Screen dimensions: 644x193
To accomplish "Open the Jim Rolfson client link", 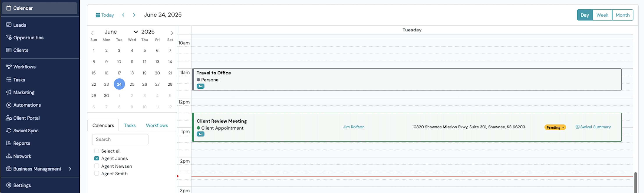I will point(354,127).
